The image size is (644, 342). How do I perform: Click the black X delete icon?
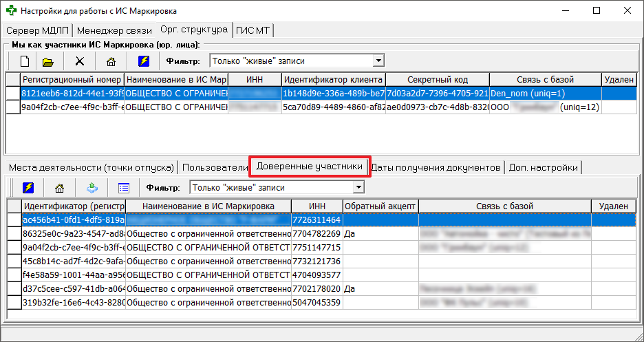pos(80,61)
